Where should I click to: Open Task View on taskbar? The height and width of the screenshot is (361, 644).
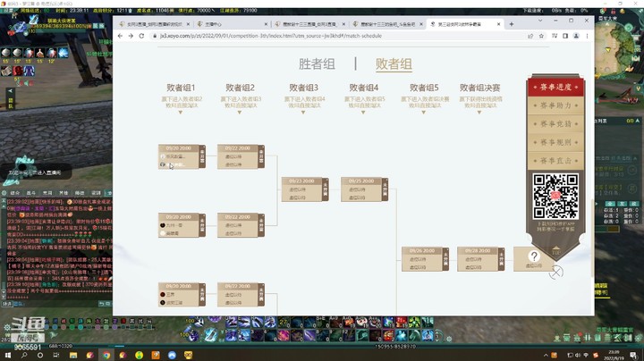tap(56, 356)
